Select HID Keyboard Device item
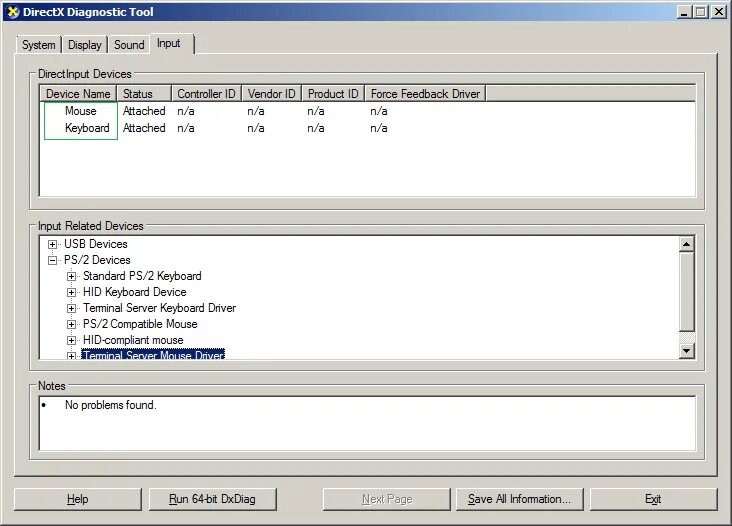 click(134, 292)
